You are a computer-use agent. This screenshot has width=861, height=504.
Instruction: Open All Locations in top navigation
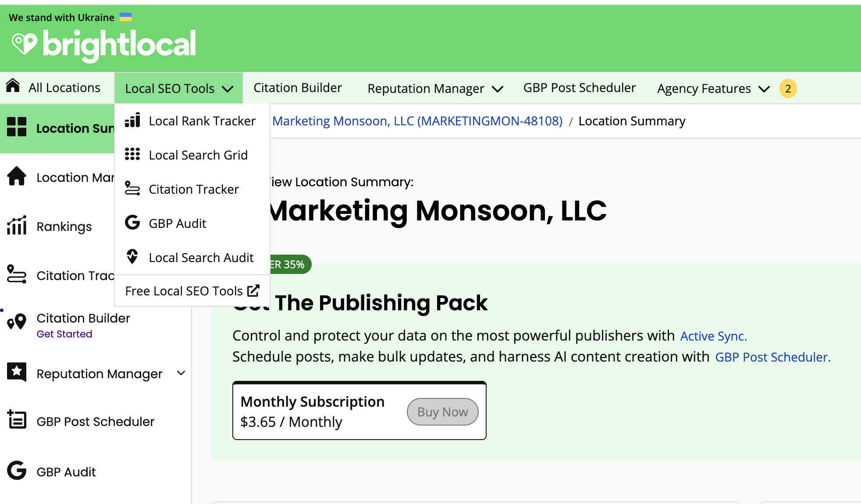(53, 88)
